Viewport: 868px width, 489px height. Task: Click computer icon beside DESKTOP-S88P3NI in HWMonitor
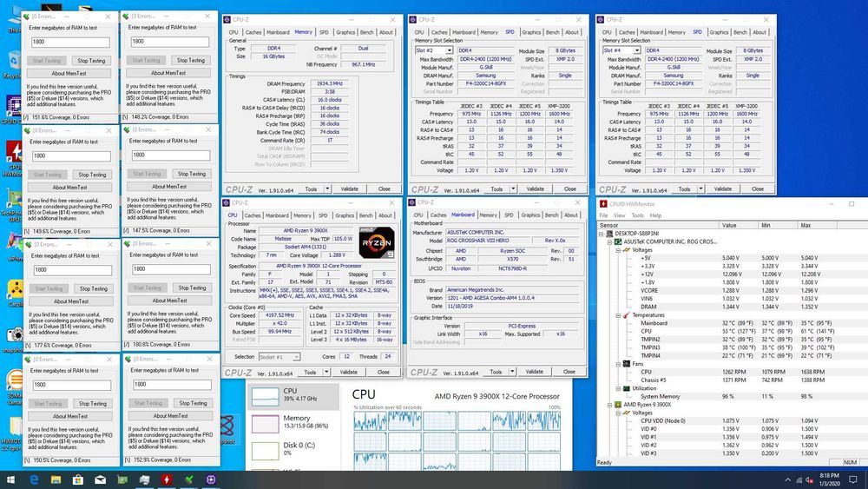coord(609,234)
